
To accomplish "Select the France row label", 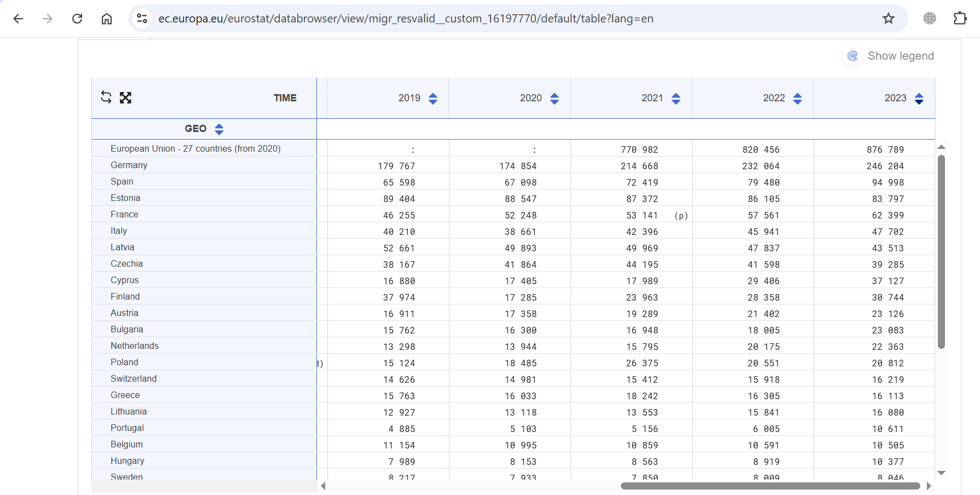I will coord(124,214).
